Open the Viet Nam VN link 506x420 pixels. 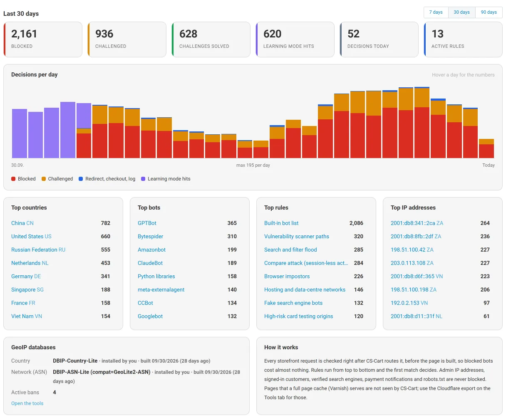27,316
